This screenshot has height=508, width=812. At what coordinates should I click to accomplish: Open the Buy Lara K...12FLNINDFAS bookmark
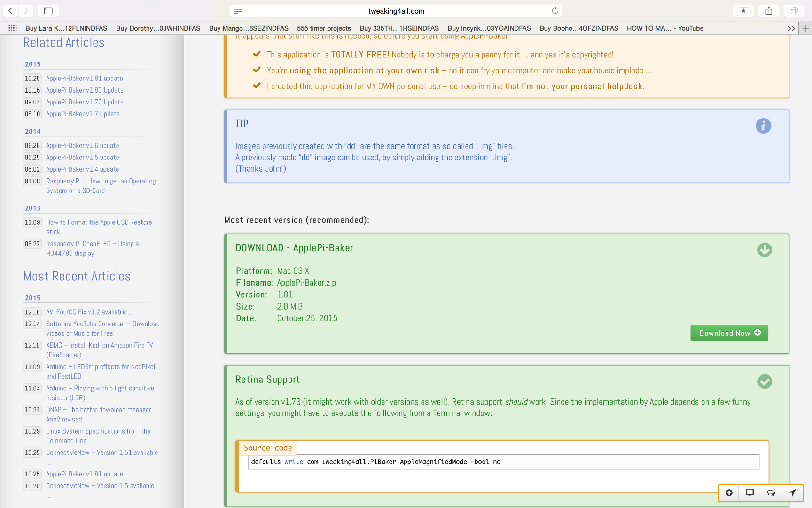pyautogui.click(x=66, y=28)
